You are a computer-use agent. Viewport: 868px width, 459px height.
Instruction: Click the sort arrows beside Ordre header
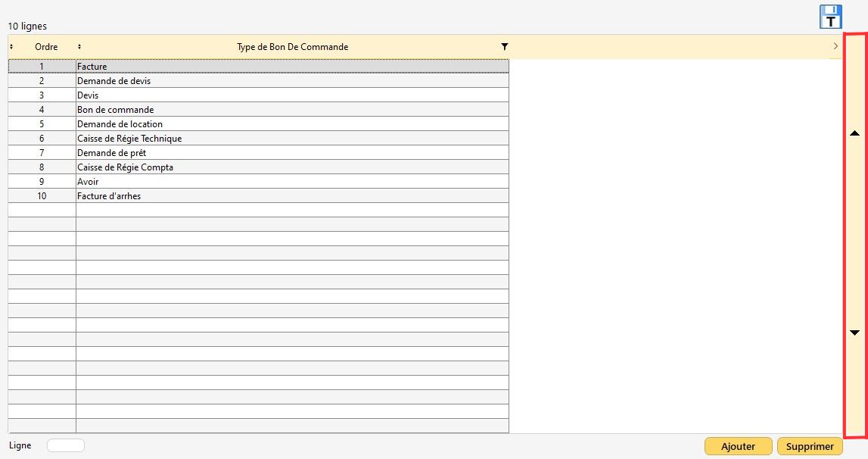point(11,47)
